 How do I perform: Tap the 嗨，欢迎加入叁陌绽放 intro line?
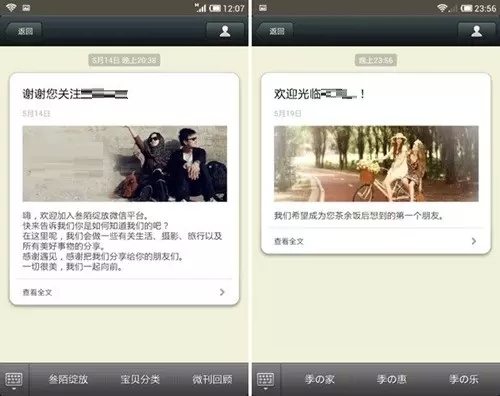[x=85, y=215]
